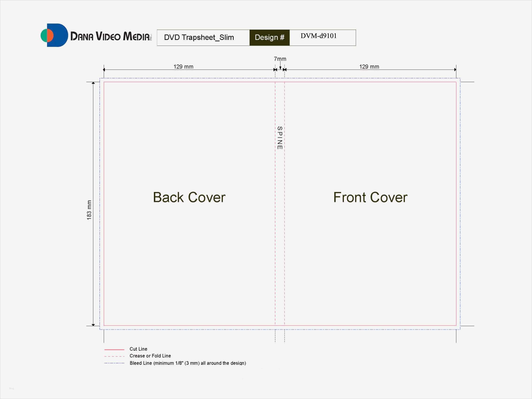Image resolution: width=532 pixels, height=399 pixels.
Task: Click the Cut Line legend text
Action: pyautogui.click(x=138, y=349)
